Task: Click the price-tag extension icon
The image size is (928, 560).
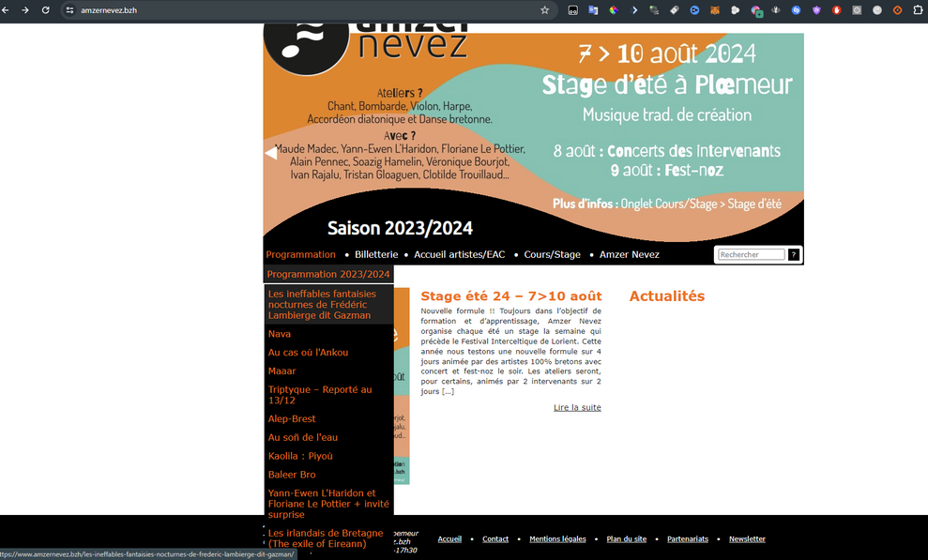Action: click(674, 10)
